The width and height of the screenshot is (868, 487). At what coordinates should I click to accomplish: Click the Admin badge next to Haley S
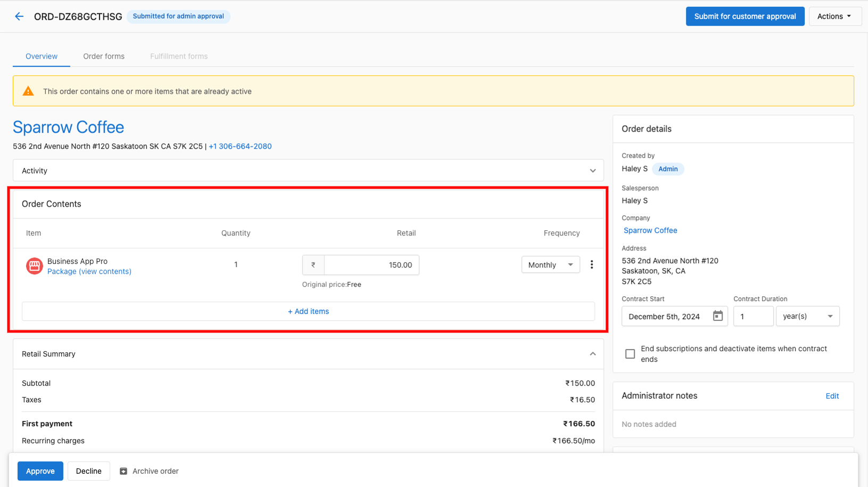click(x=668, y=169)
